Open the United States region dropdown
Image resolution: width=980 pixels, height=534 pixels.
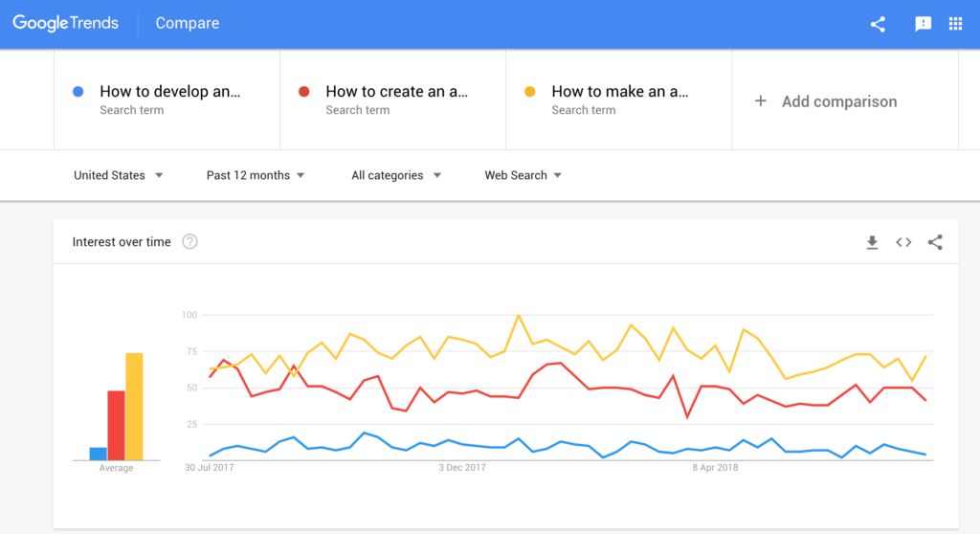pyautogui.click(x=118, y=175)
